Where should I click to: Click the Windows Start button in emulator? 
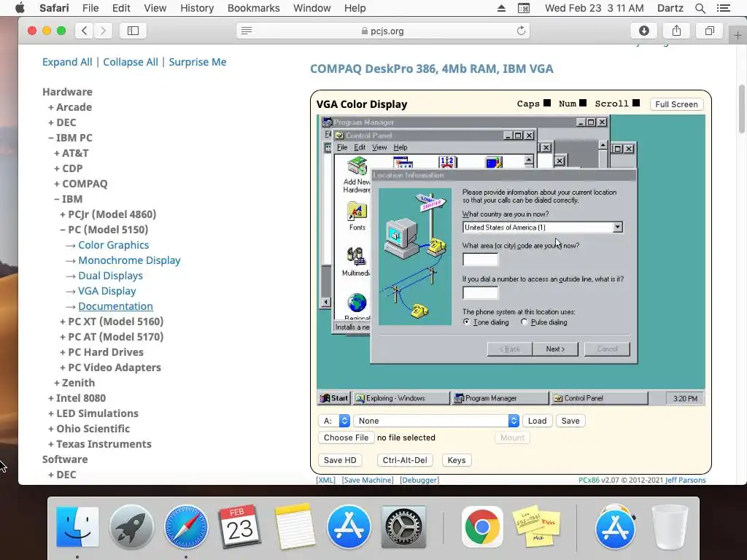[334, 398]
